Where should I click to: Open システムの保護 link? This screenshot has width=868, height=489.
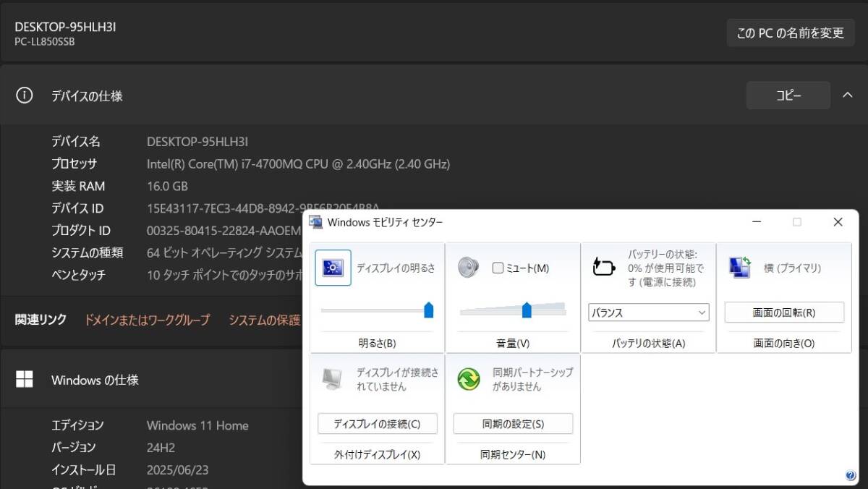pos(265,320)
